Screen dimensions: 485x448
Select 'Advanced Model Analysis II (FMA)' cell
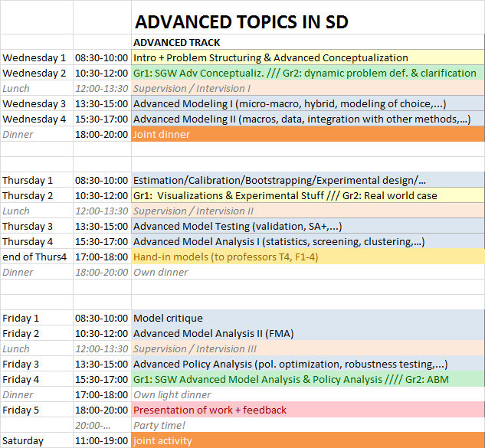pyautogui.click(x=308, y=333)
